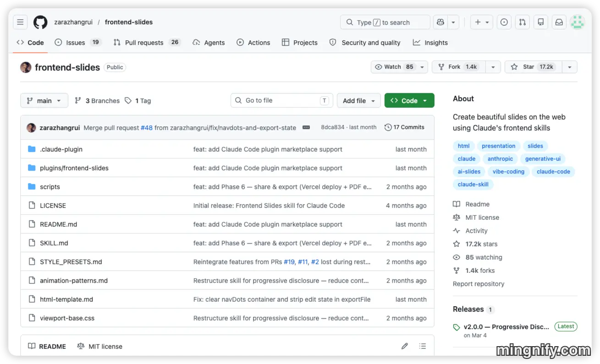Open the hamburger navigation menu
Screen dimensions: 600x364
(20, 22)
